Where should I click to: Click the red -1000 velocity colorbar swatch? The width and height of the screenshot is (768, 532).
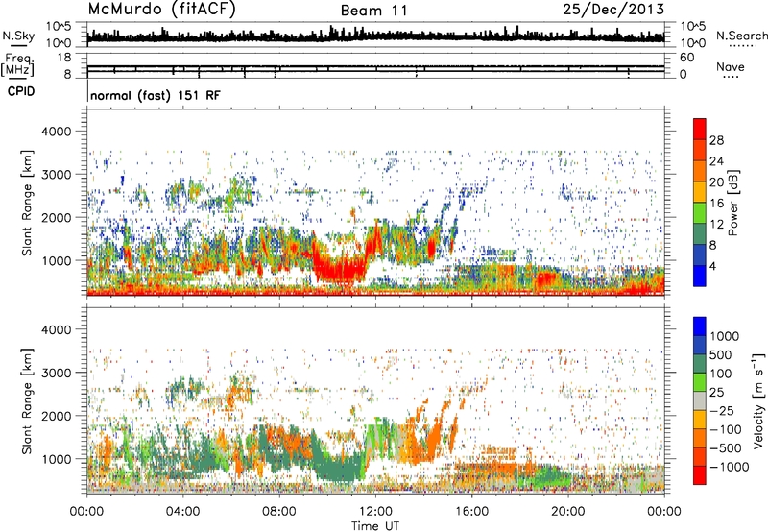tap(700, 475)
